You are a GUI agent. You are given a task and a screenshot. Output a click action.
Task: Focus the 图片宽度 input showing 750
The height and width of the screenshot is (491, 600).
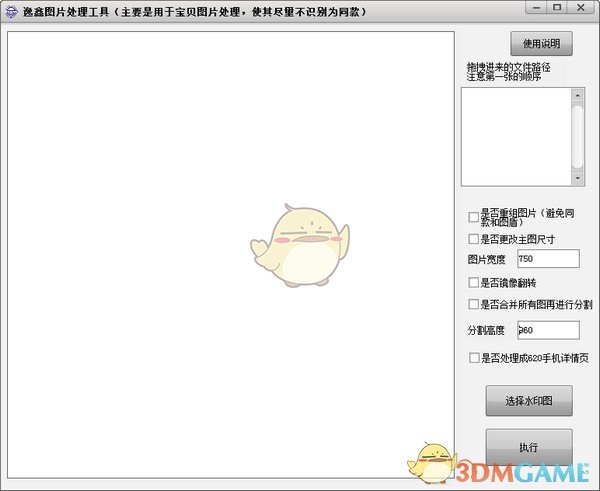pyautogui.click(x=548, y=259)
